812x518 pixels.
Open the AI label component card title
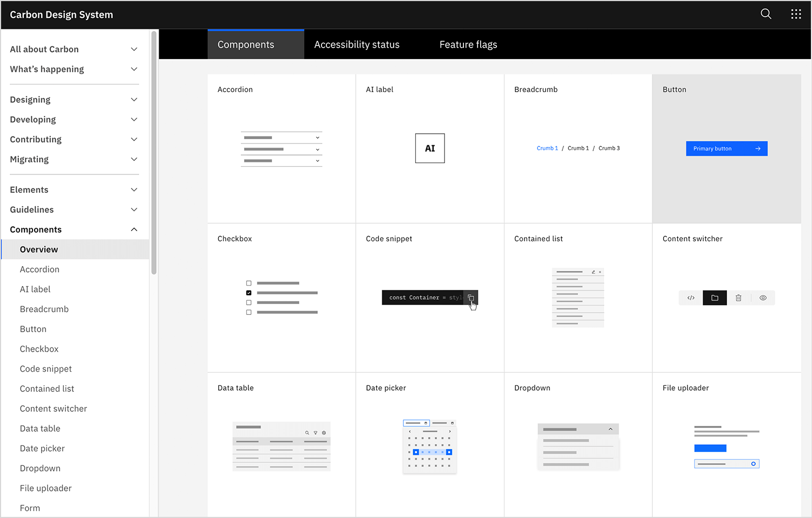(x=379, y=89)
